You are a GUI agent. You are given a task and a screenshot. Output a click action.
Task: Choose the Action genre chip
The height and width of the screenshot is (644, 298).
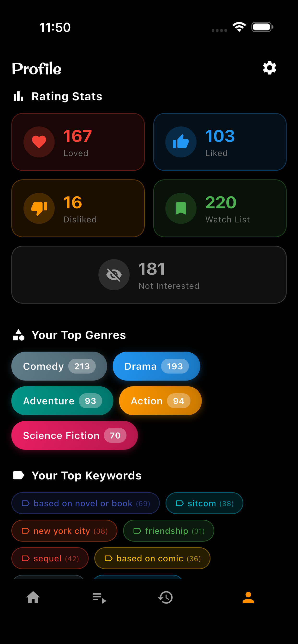[x=160, y=401]
